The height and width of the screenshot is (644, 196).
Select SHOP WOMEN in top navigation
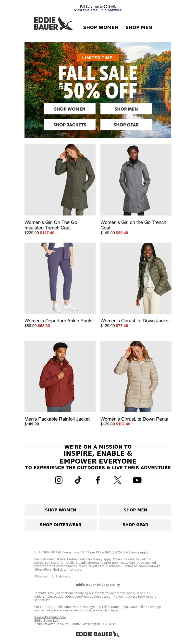pyautogui.click(x=100, y=27)
